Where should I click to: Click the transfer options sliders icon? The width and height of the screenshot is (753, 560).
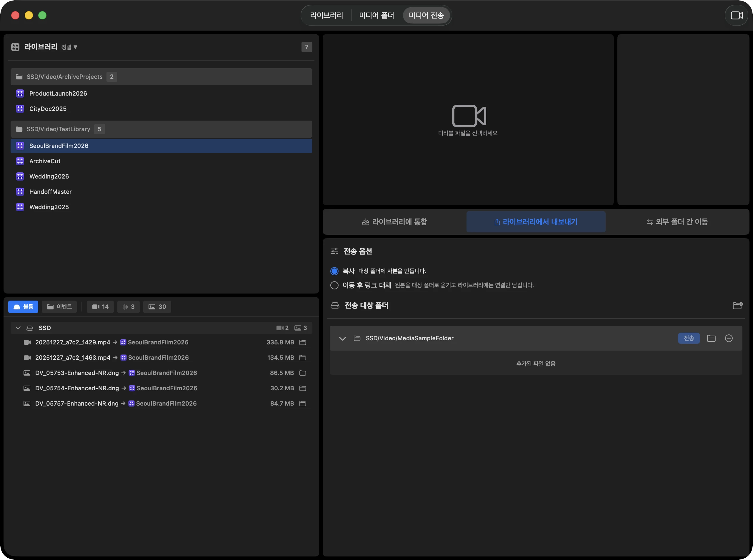[334, 251]
